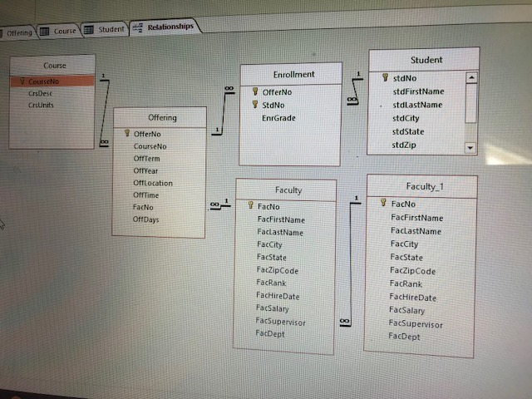
Task: Select the FacNo field in Faculty table
Action: click(x=268, y=206)
